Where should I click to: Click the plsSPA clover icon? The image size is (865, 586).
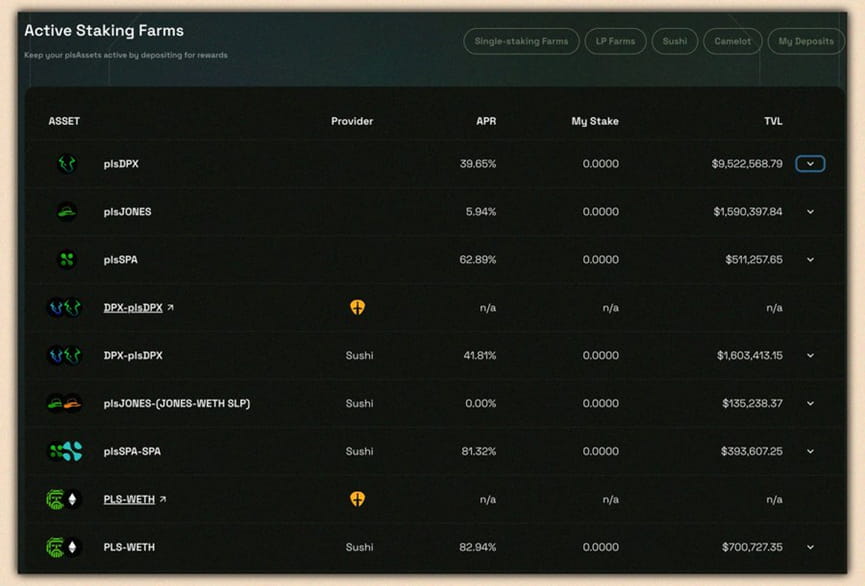tap(67, 259)
